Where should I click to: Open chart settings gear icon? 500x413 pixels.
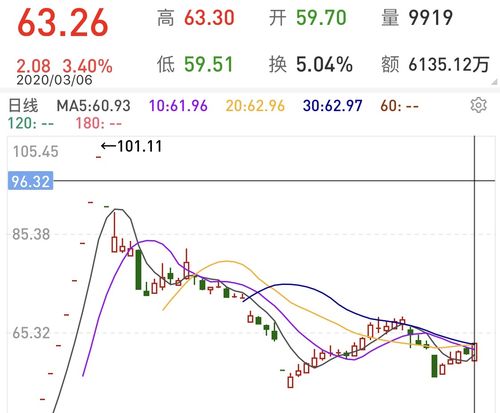478,105
